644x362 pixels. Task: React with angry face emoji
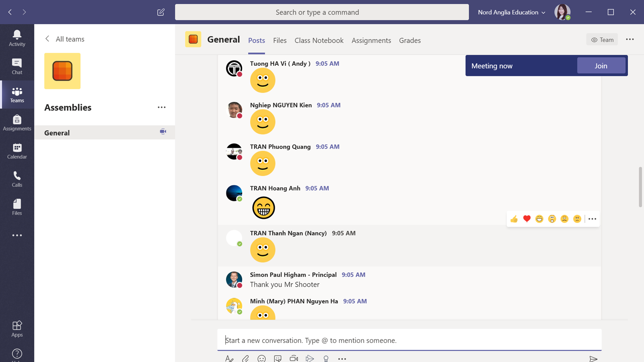point(577,219)
